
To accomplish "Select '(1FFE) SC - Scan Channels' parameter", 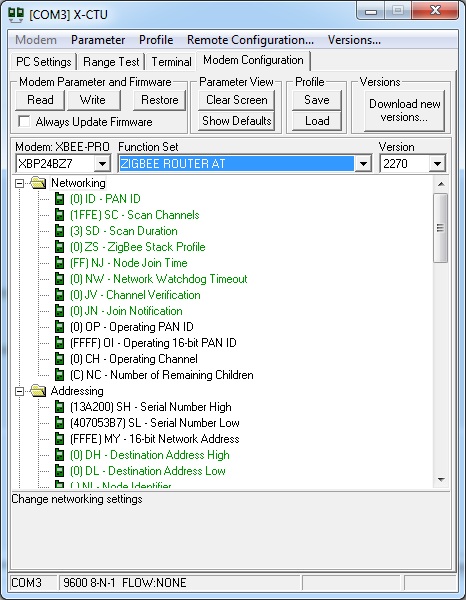I will [135, 215].
